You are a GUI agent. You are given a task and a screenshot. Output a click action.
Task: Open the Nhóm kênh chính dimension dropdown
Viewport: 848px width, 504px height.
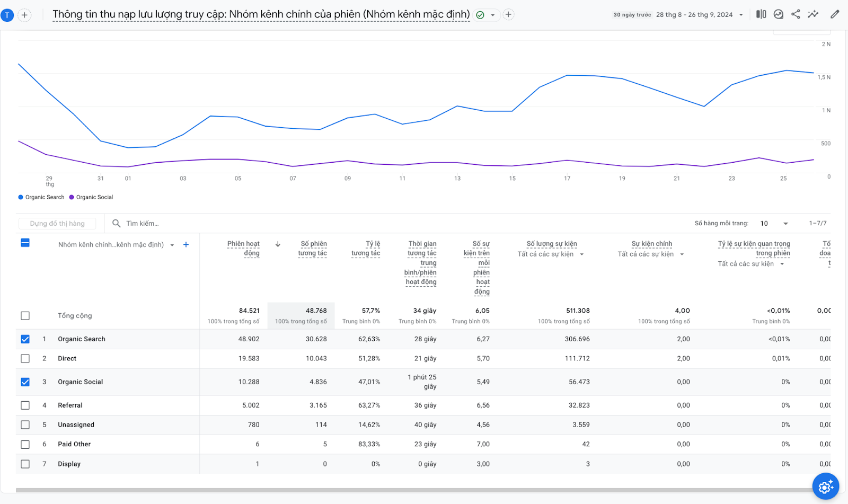(x=172, y=245)
